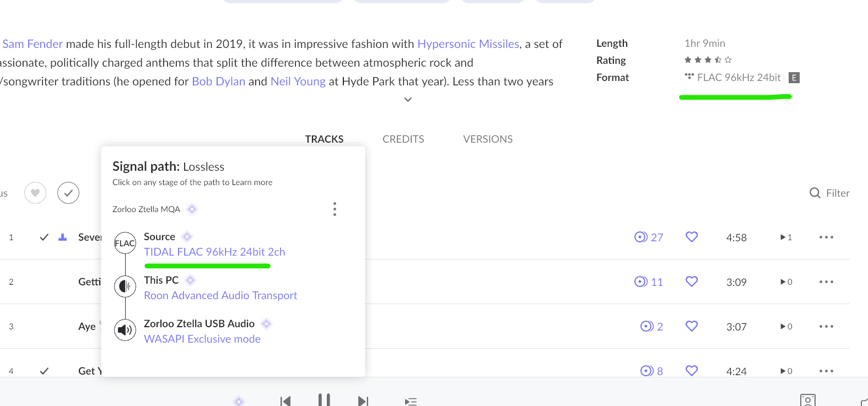Screen dimensions: 868x406
Task: Toggle the album checkmark circle button
Action: pos(68,193)
